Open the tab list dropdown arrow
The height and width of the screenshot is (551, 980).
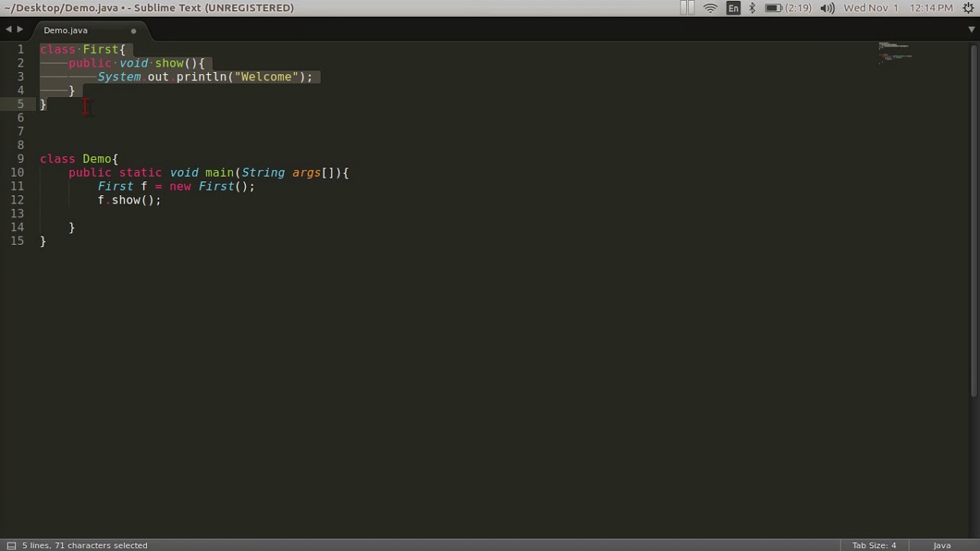972,30
